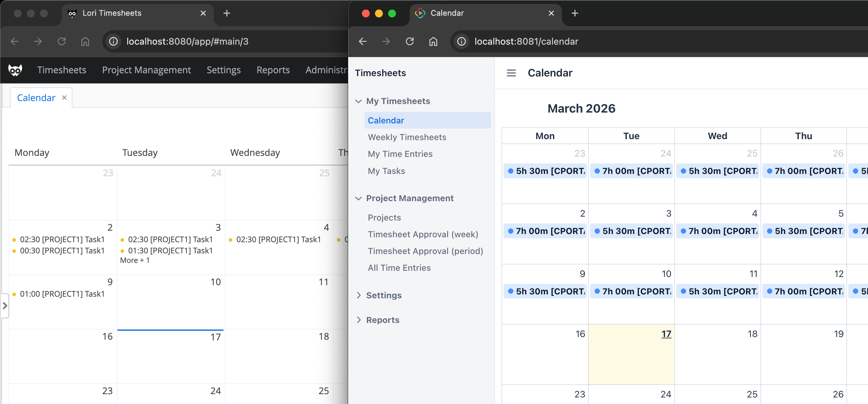Select the 01:00 [PROJECT1] Task1 entry

(62, 294)
